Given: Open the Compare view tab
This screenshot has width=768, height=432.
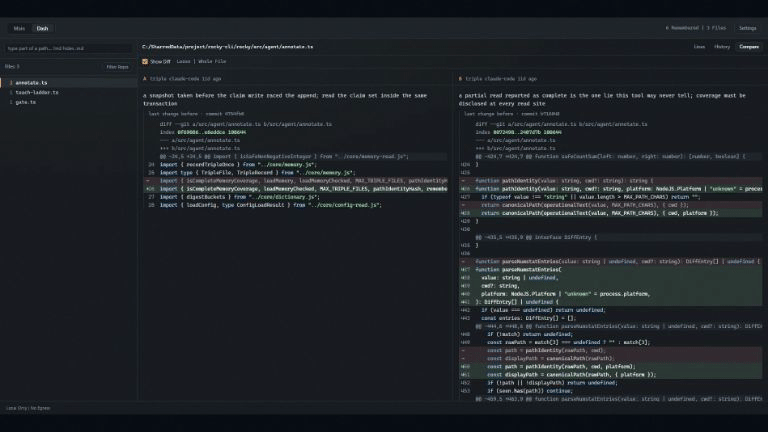Looking at the screenshot, I should [x=748, y=47].
